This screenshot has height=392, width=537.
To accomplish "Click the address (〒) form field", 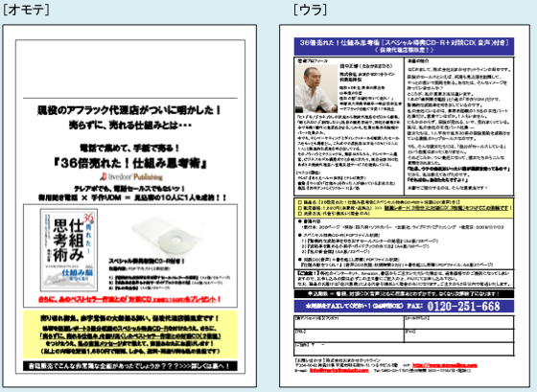I will coord(404,349).
